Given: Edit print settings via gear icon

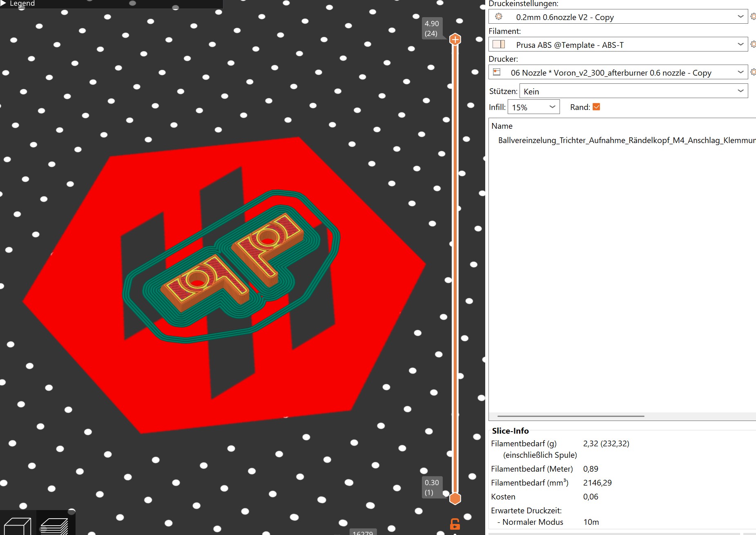Looking at the screenshot, I should pos(753,17).
